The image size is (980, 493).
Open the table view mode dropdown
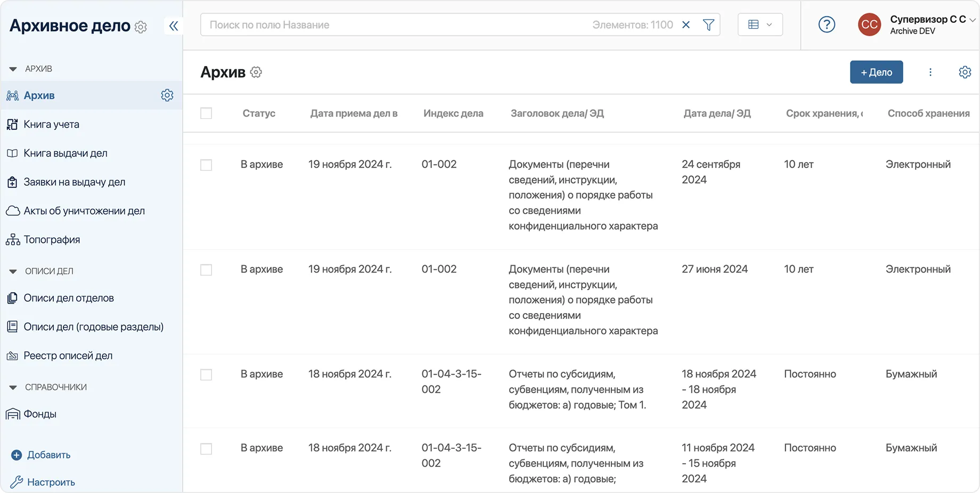point(760,25)
